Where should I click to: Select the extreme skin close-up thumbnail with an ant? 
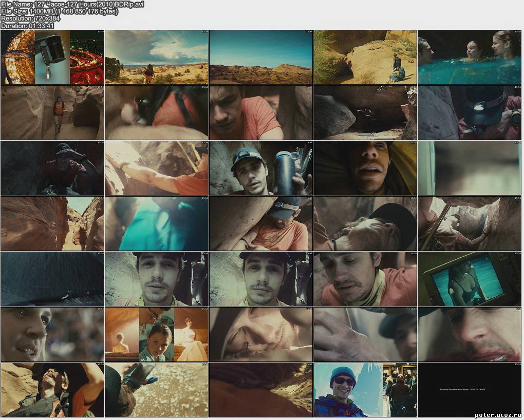click(261, 334)
